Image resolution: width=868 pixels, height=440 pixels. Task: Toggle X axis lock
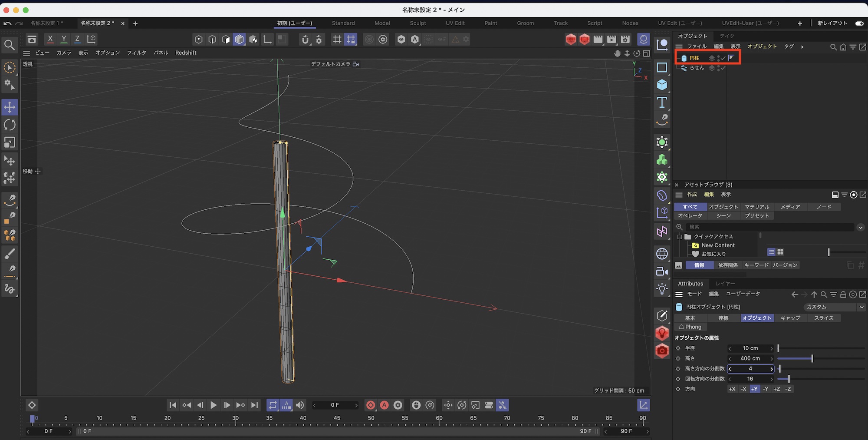(50, 39)
